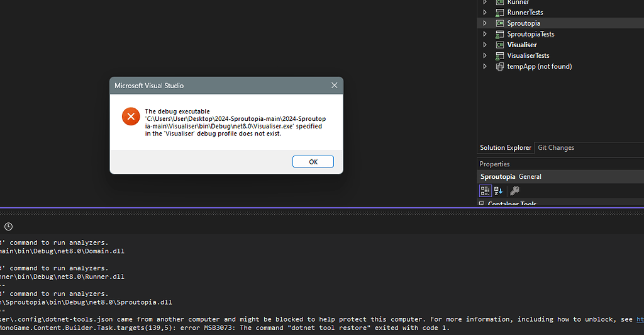Viewport: 644px width, 335px height.
Task: Expand the Visualiser project node
Action: pos(484,45)
